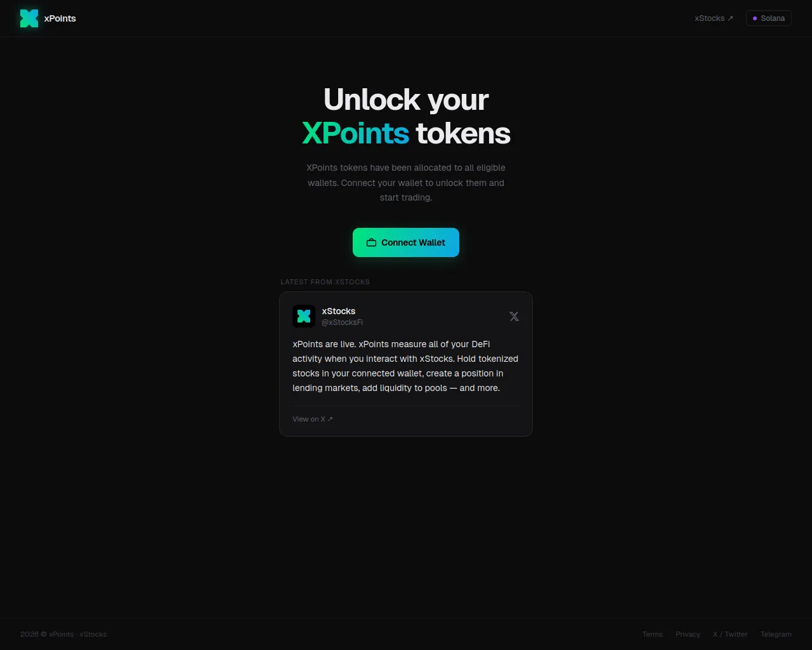Click the xPoints brand name in header
Viewport: 812px width, 650px height.
(x=60, y=18)
